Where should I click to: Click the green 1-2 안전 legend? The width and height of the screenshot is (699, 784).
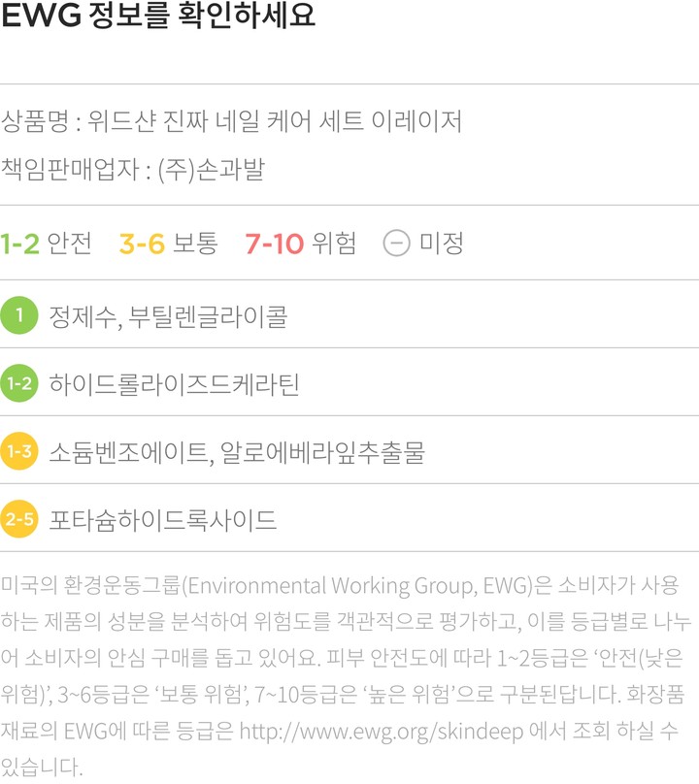pyautogui.click(x=47, y=243)
